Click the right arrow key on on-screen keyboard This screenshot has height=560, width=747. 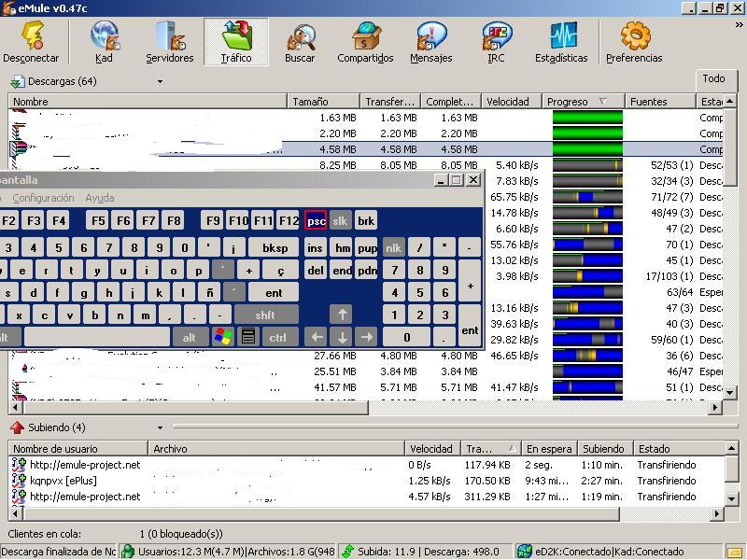[x=366, y=337]
